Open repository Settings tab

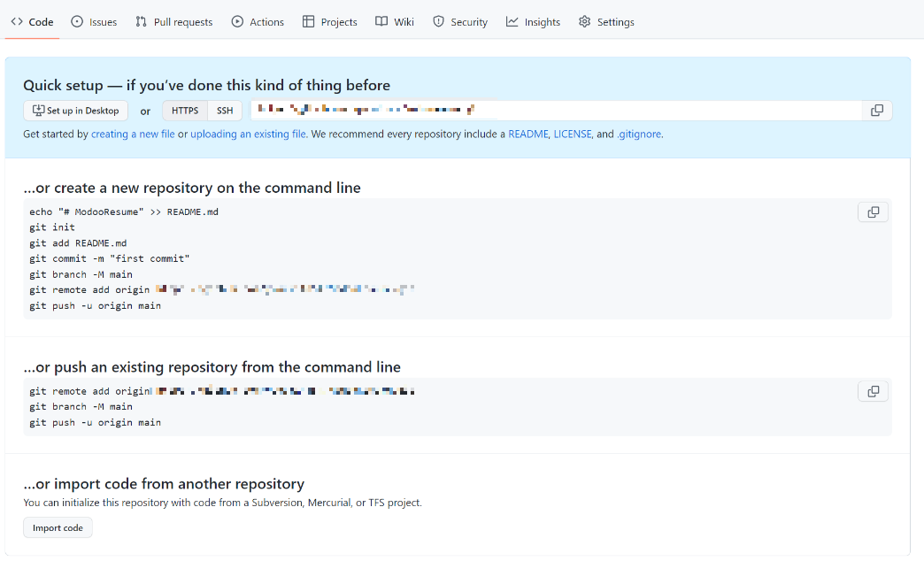tap(606, 22)
